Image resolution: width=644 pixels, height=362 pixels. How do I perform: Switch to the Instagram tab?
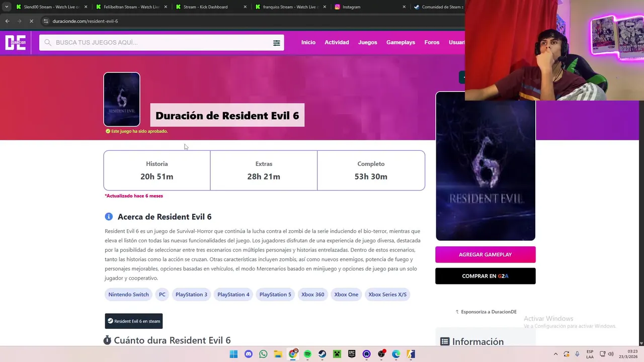370,7
